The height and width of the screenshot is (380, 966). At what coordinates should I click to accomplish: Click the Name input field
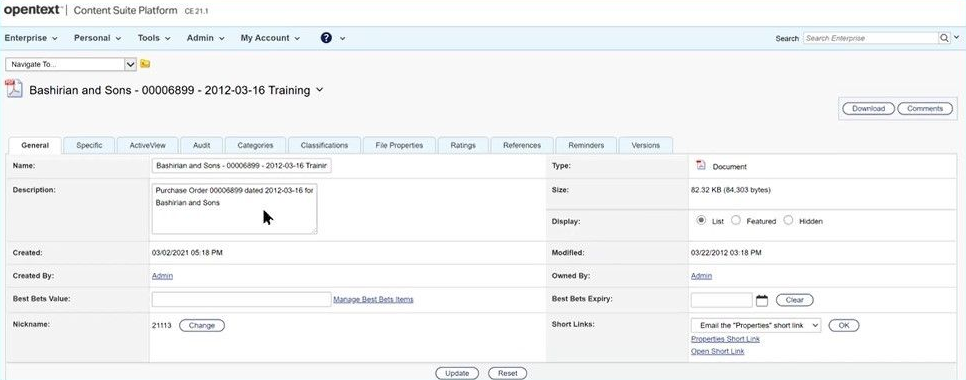tap(242, 166)
